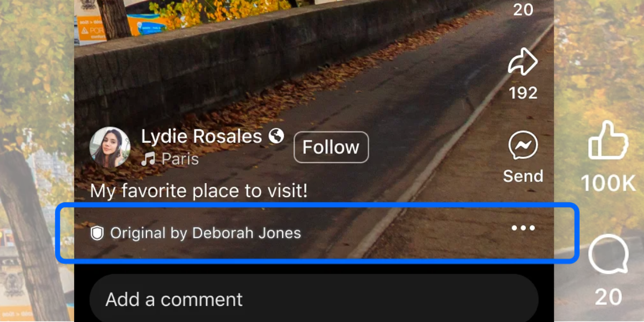Click the Send label under Messenger icon
This screenshot has width=644, height=322.
(523, 176)
